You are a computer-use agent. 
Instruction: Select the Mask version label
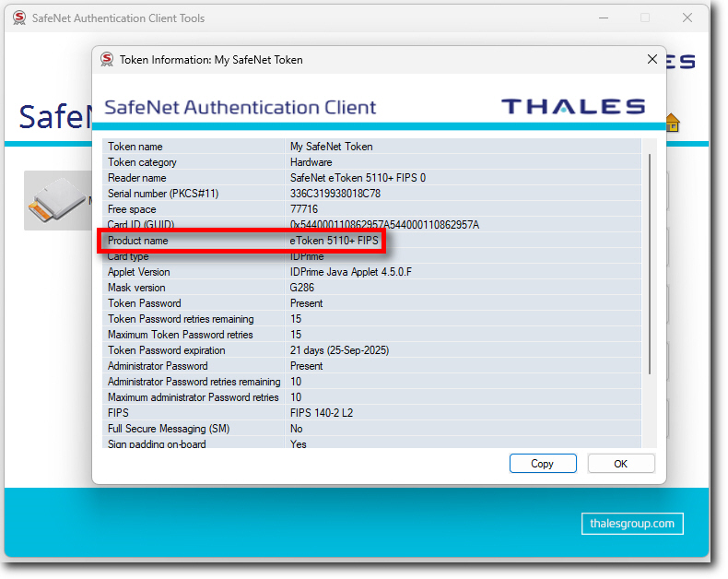136,288
